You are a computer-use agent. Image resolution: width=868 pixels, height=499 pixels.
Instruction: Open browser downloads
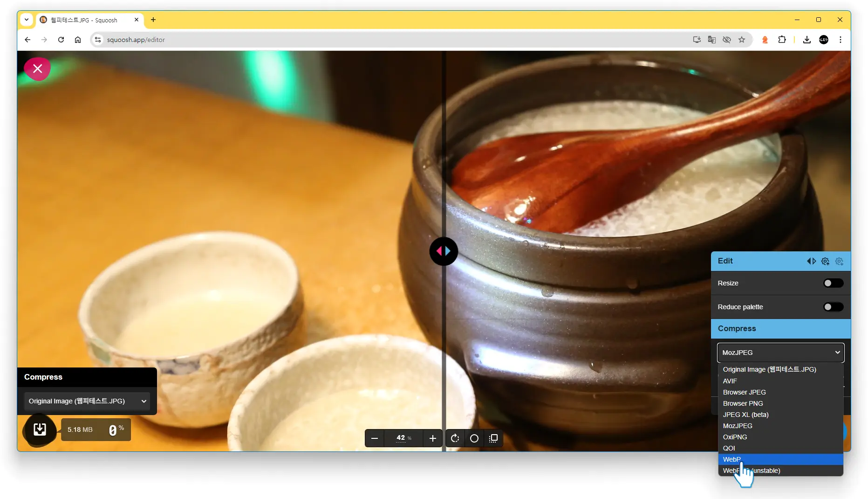(807, 40)
